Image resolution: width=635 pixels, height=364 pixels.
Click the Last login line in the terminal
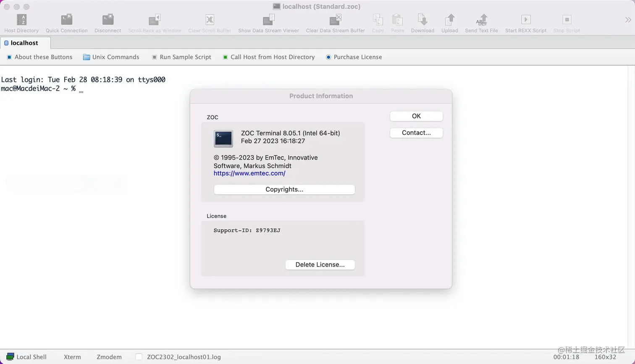83,80
